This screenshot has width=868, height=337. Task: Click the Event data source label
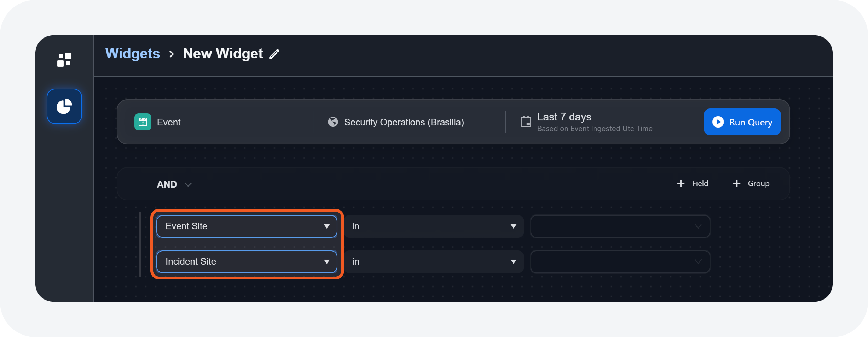(x=169, y=122)
